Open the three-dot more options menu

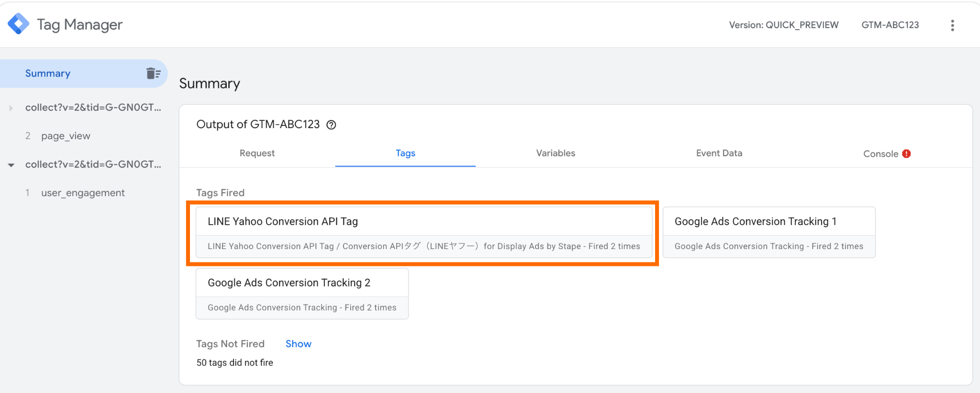[x=952, y=25]
